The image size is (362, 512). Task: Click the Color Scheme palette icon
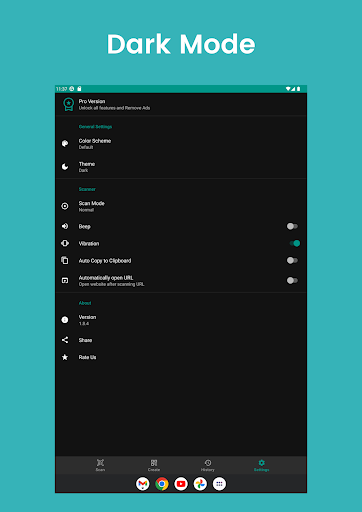[x=65, y=143]
